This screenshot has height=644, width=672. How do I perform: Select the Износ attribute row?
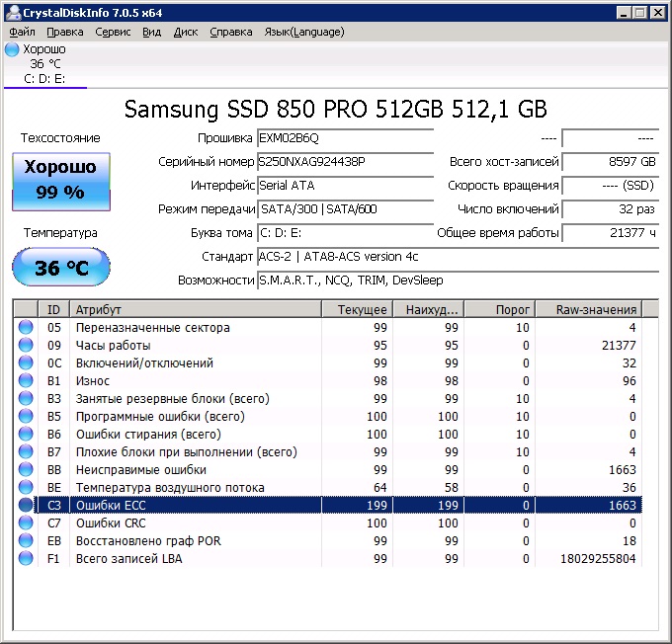(328, 380)
